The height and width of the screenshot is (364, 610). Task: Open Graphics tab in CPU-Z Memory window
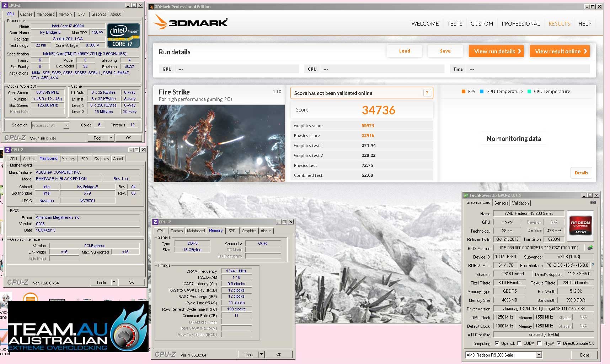(249, 231)
